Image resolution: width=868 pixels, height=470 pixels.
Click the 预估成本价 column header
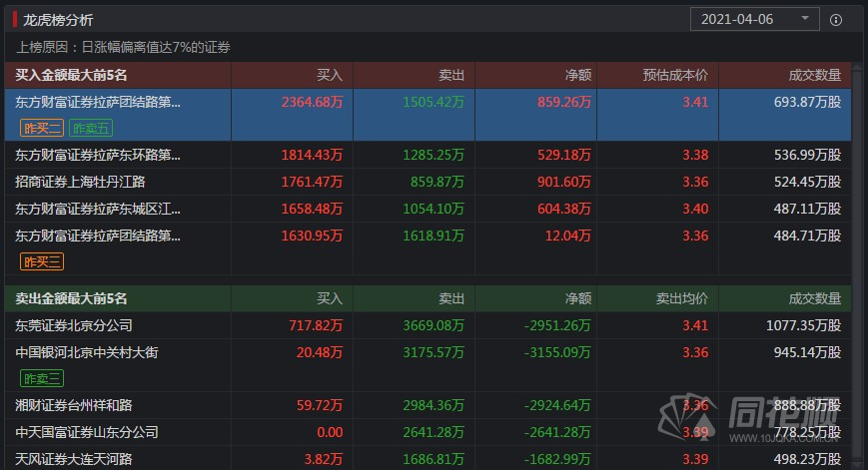(x=674, y=75)
